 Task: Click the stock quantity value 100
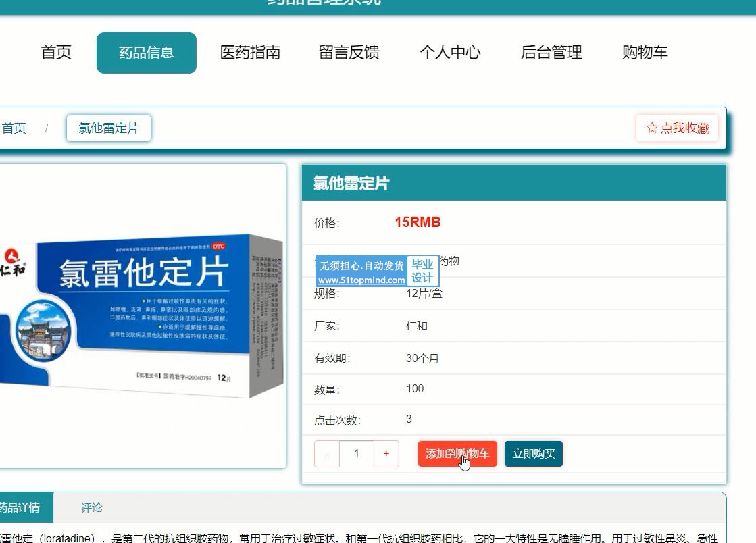(415, 389)
